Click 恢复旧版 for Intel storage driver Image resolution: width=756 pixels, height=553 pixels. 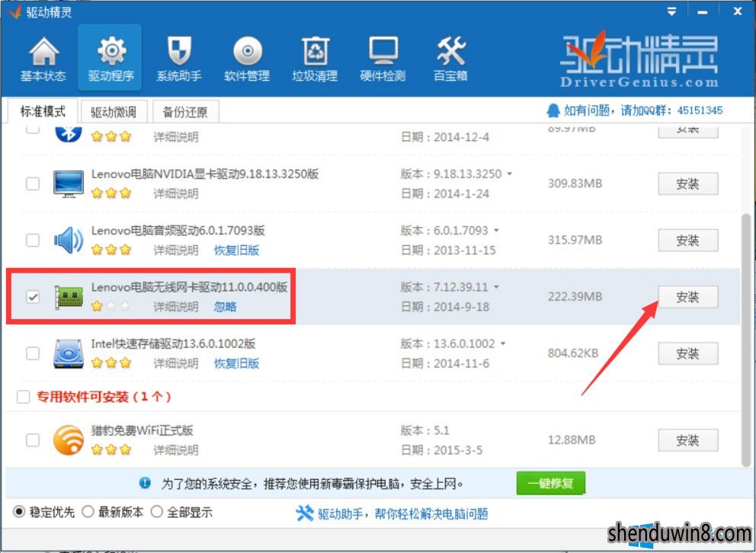(x=237, y=363)
